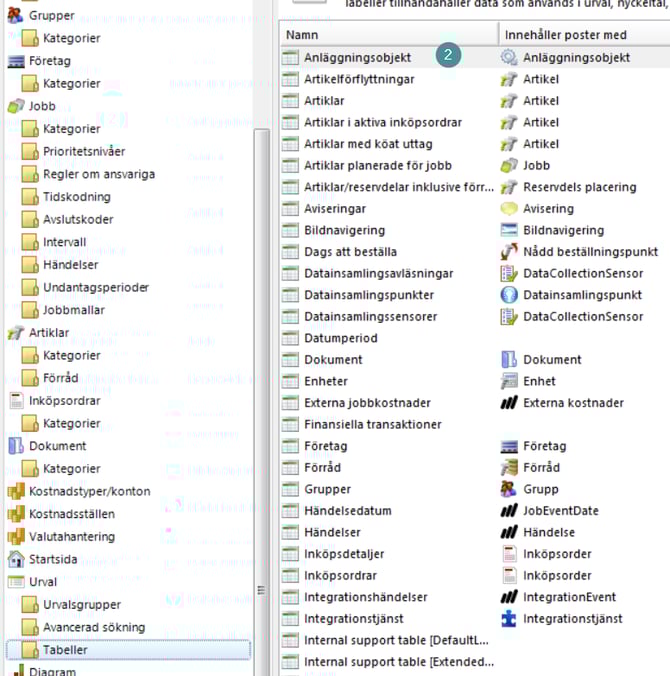Click the Startsida home icon
Viewport: 670px width, 676px height.
pos(15,559)
